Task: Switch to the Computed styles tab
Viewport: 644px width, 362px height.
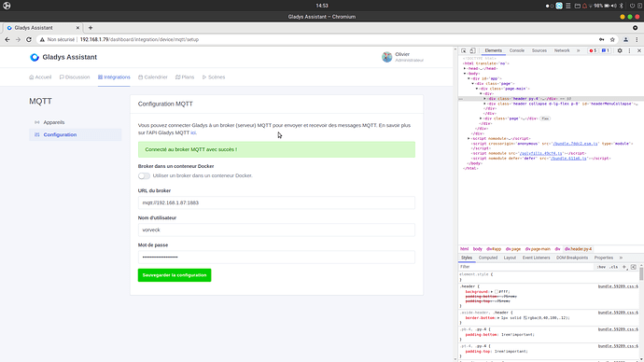Action: pos(488,258)
